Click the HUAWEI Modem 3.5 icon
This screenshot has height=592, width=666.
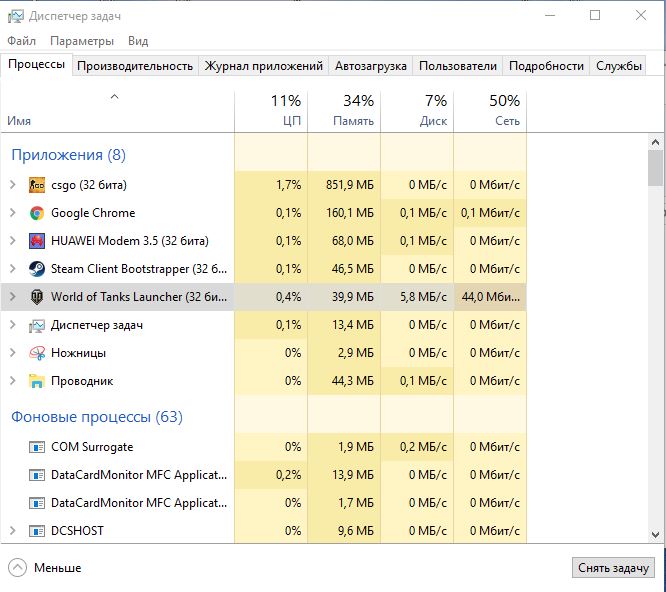[x=37, y=241]
